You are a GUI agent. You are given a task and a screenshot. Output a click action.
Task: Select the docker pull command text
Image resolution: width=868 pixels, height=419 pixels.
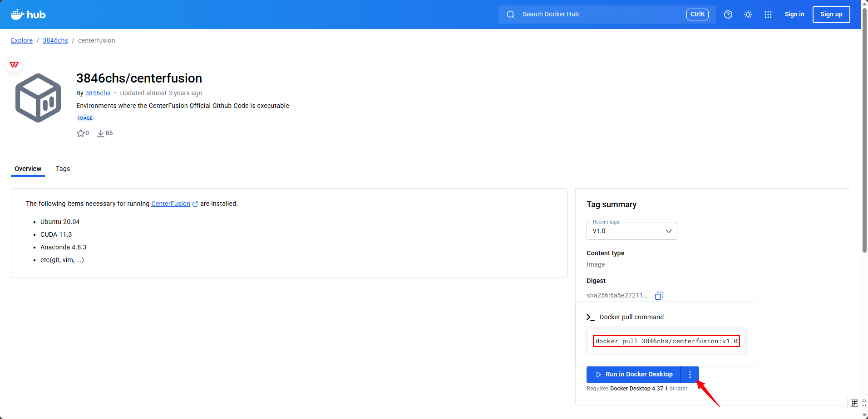click(666, 341)
